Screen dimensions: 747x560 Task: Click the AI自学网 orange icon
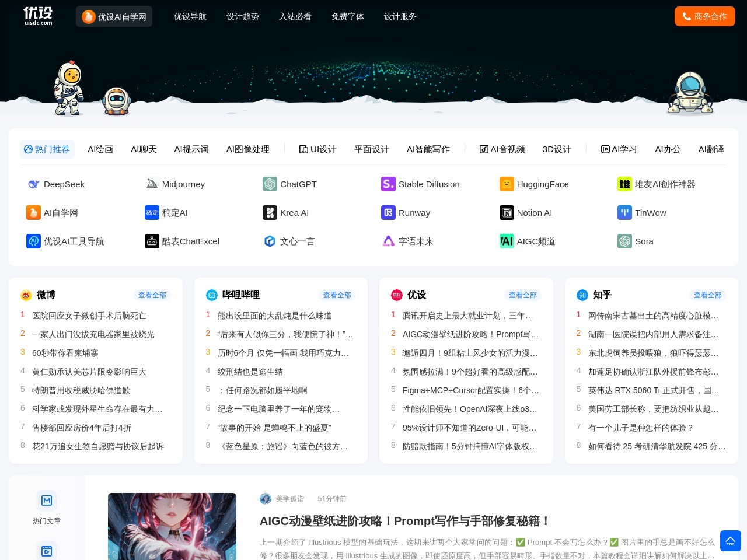[33, 213]
